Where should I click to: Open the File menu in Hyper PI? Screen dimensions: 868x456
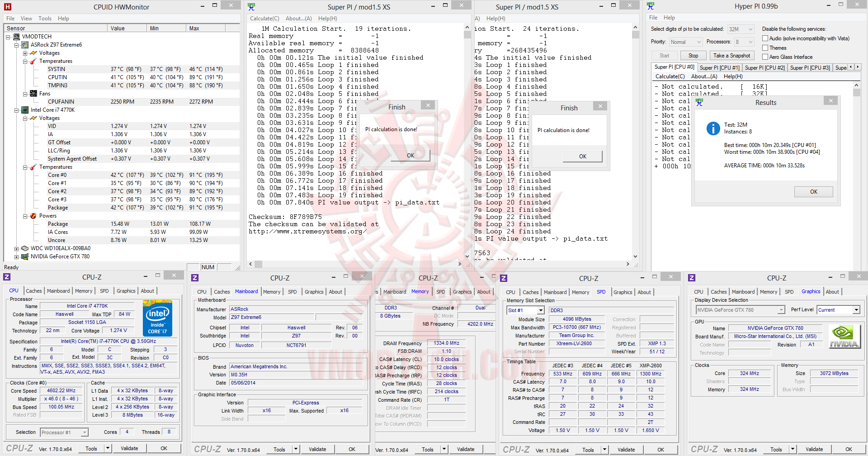[x=653, y=18]
